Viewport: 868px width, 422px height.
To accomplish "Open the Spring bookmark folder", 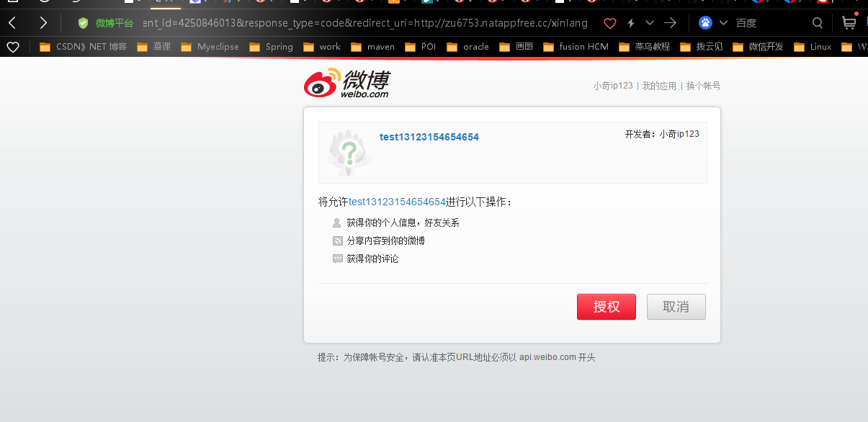I will coord(271,47).
